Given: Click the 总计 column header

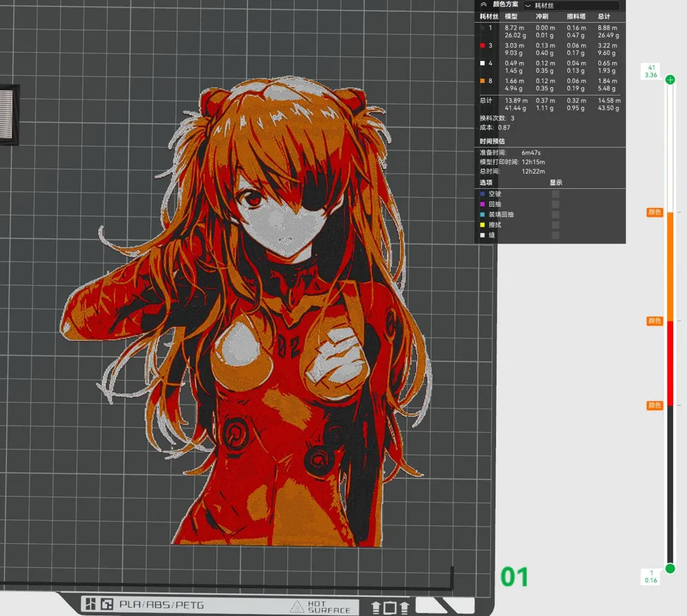Looking at the screenshot, I should point(604,16).
